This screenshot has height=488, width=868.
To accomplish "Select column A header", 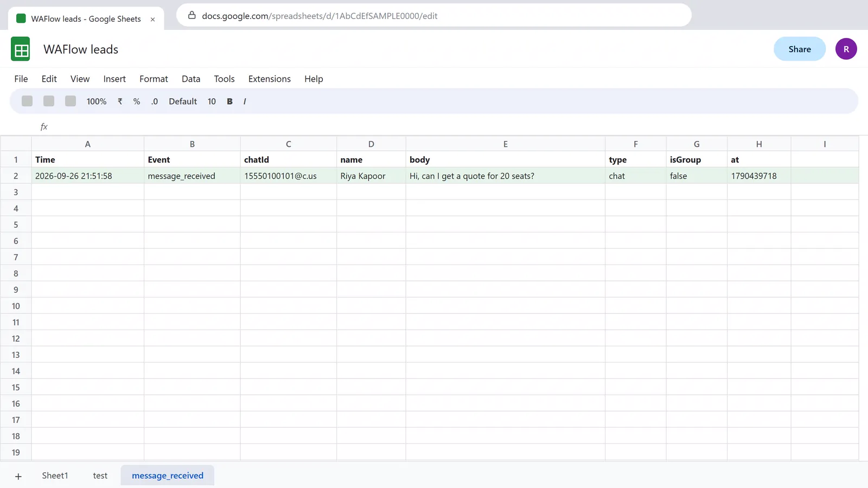I will pos(88,144).
